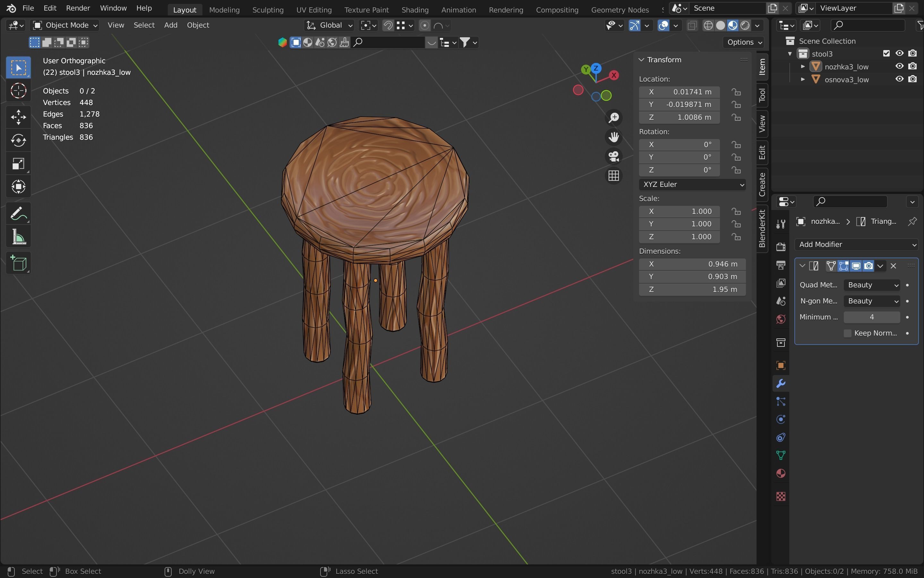Screen dimensions: 924x578
Task: Open the Render menu
Action: (x=78, y=8)
